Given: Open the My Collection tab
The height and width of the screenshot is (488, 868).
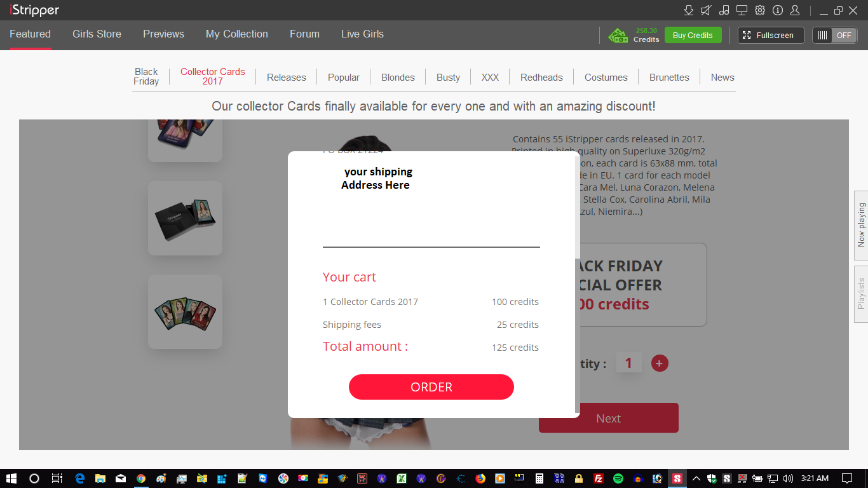Looking at the screenshot, I should (237, 34).
